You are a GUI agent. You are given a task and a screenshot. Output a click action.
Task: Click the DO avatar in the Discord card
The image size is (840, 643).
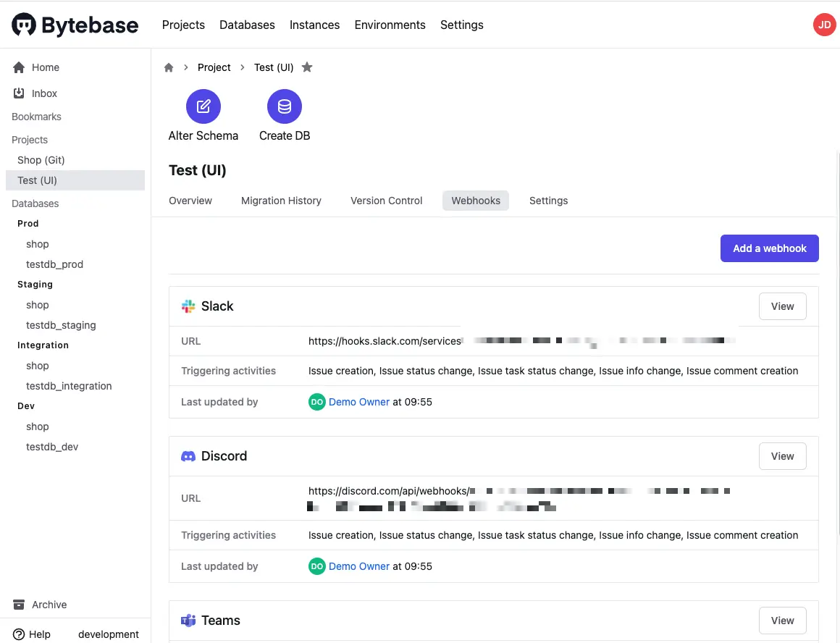tap(316, 566)
